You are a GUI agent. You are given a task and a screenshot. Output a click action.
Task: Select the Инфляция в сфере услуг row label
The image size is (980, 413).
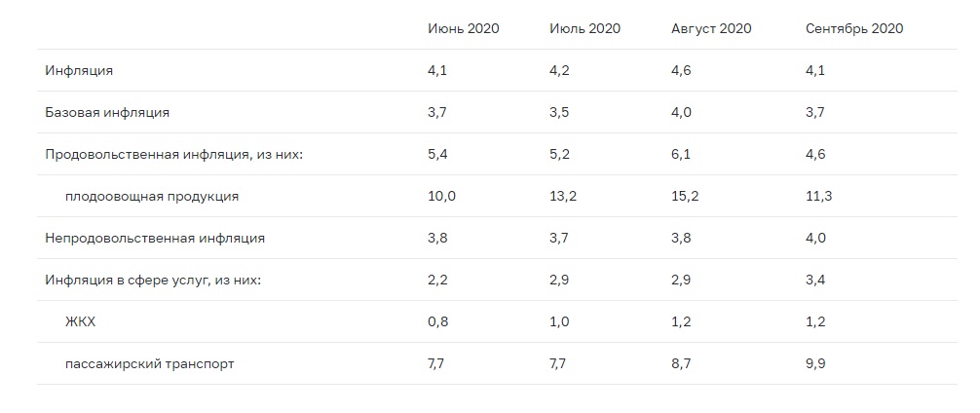(x=154, y=280)
